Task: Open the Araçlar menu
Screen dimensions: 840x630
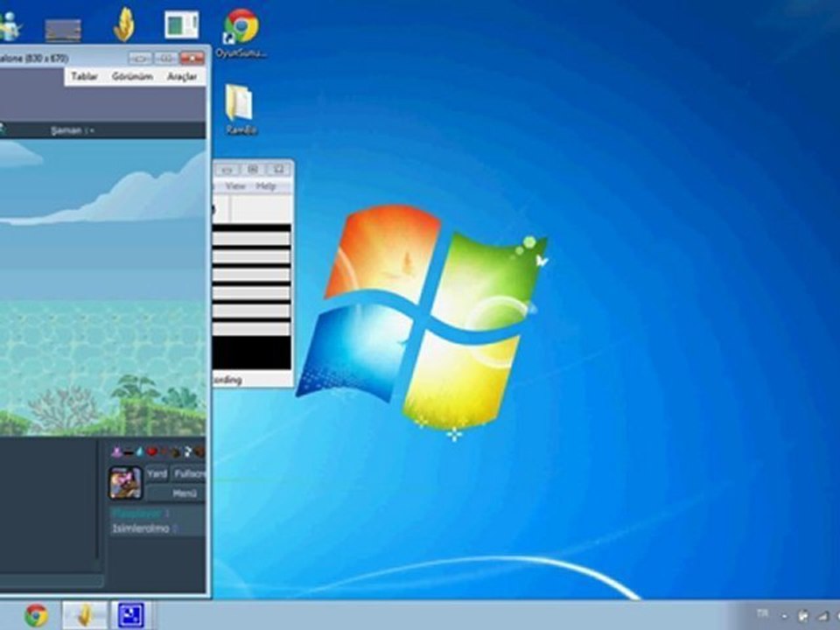Action: coord(182,77)
